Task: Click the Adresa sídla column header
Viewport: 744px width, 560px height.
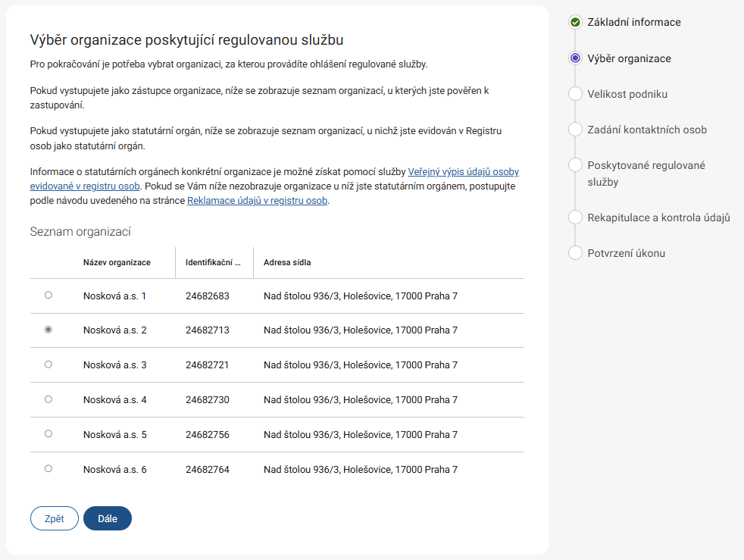Action: coord(287,263)
